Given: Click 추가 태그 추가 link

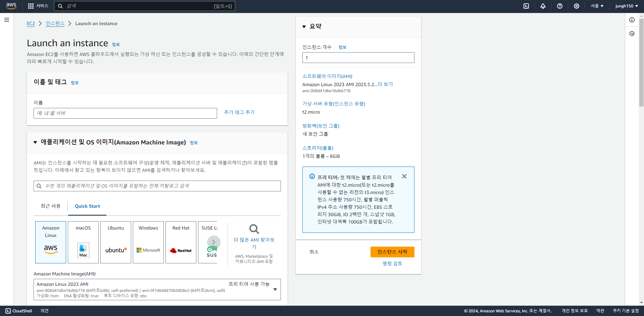Looking at the screenshot, I should coord(239,112).
